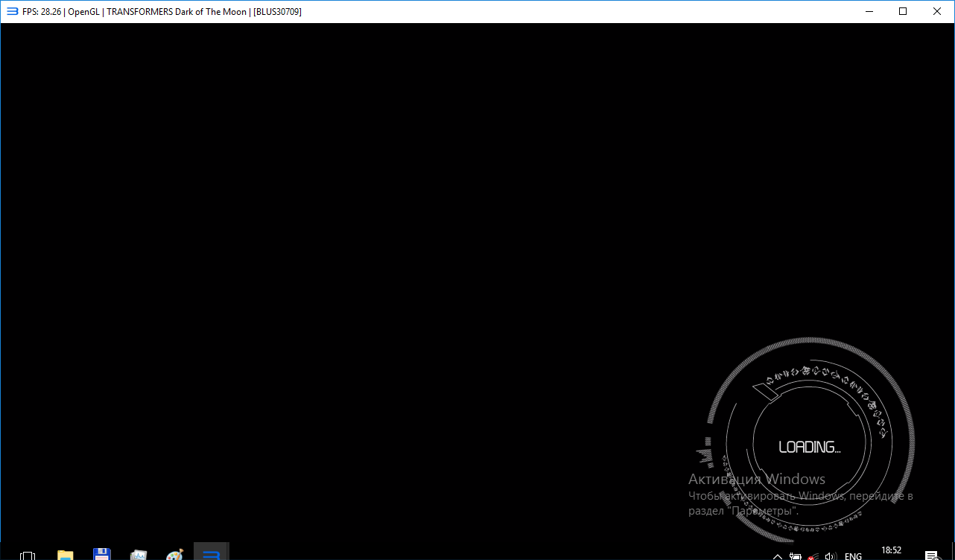This screenshot has width=955, height=560.
Task: Close the TRANSFORMERS game window
Action: 937,11
